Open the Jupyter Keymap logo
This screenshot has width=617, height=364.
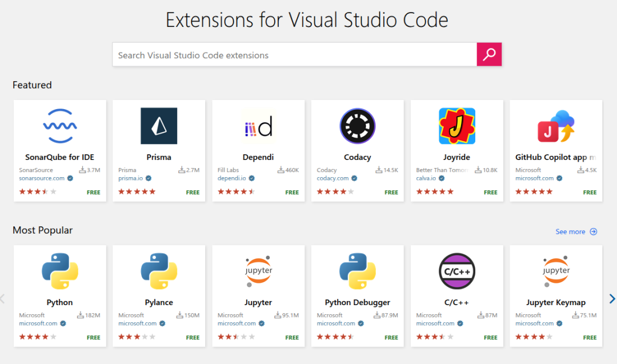coord(556,271)
